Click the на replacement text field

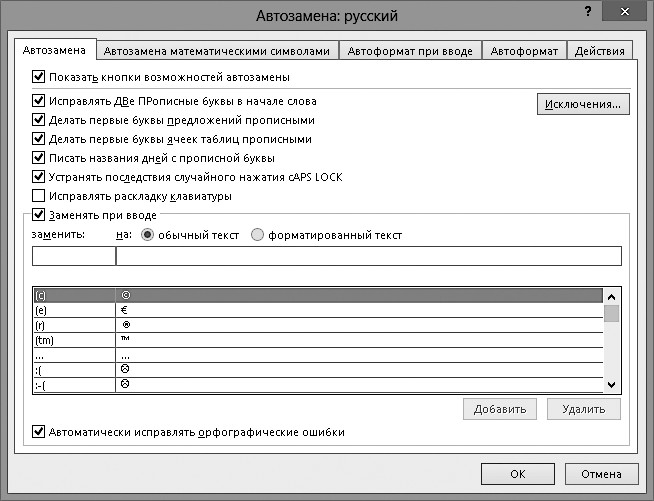point(368,256)
